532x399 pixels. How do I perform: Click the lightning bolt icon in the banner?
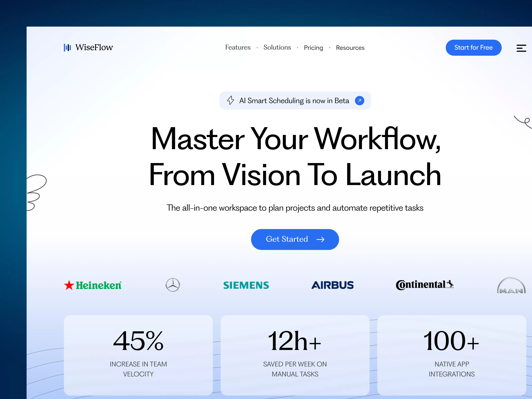[x=230, y=100]
